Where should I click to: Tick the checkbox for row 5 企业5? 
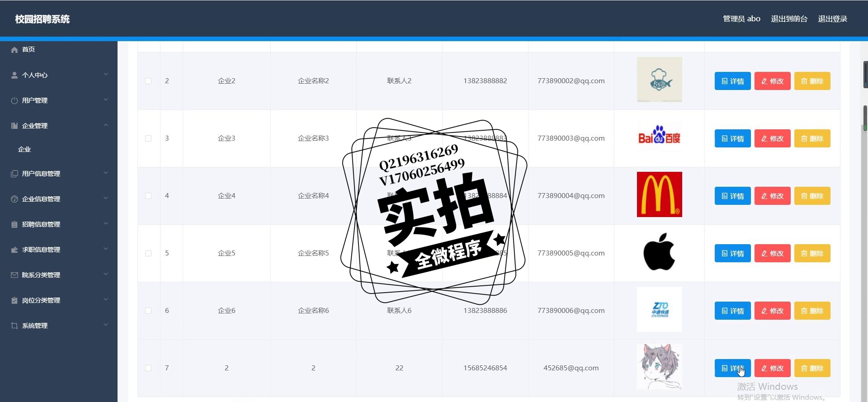click(148, 253)
